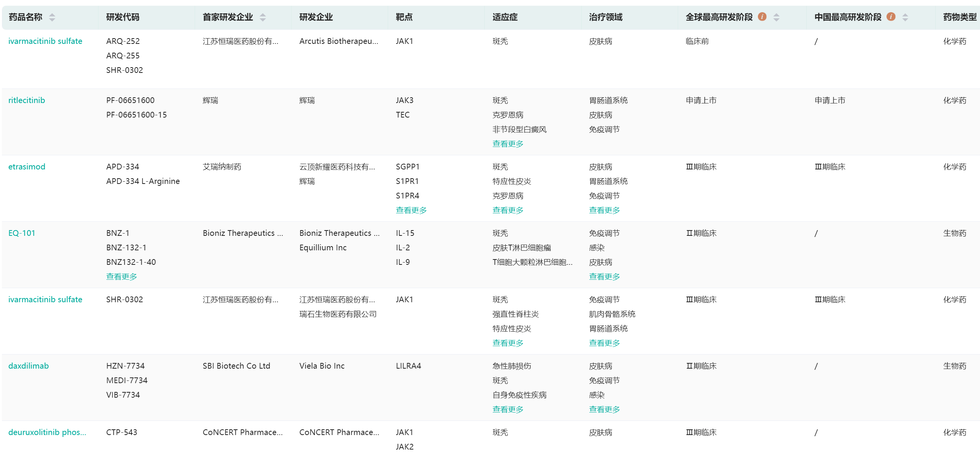Open ritlecitinib drug detail link
This screenshot has height=469, width=980.
point(27,100)
